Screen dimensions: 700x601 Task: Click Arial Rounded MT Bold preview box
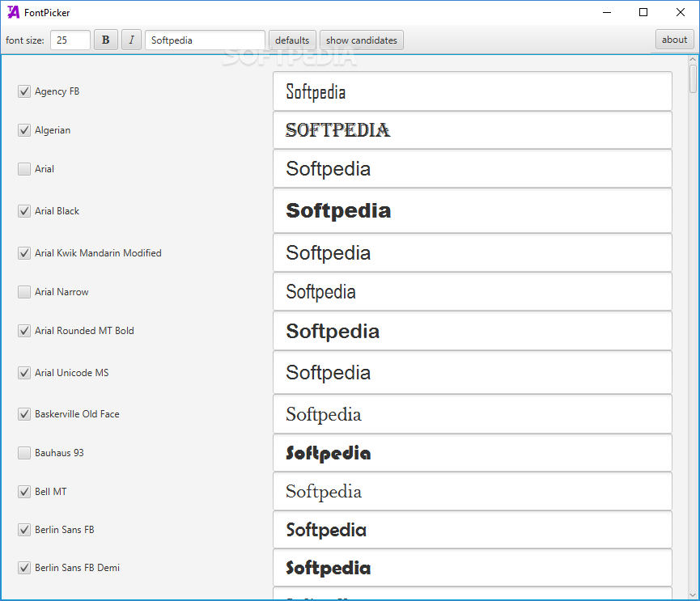tap(473, 331)
